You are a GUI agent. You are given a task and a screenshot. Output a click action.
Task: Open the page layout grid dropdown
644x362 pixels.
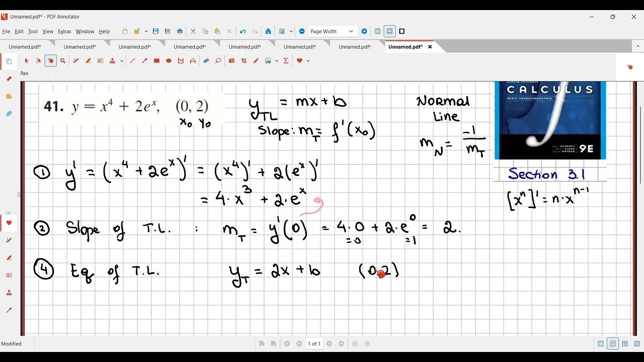291,31
